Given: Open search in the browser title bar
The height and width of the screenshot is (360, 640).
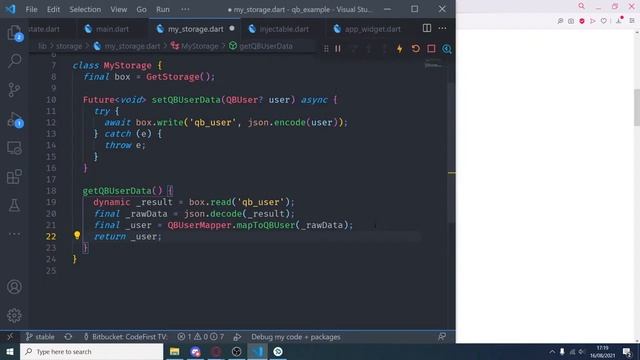Looking at the screenshot, I should [x=581, y=6].
